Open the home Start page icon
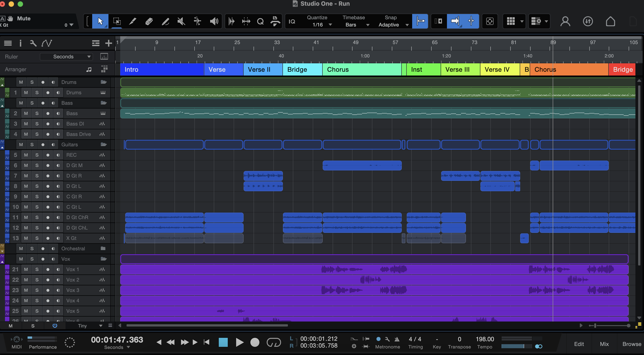Screen dimensions: 644x355 pos(610,21)
